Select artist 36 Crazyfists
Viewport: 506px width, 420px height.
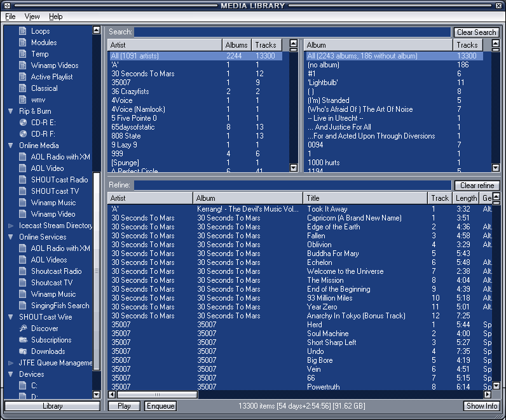(x=196, y=91)
